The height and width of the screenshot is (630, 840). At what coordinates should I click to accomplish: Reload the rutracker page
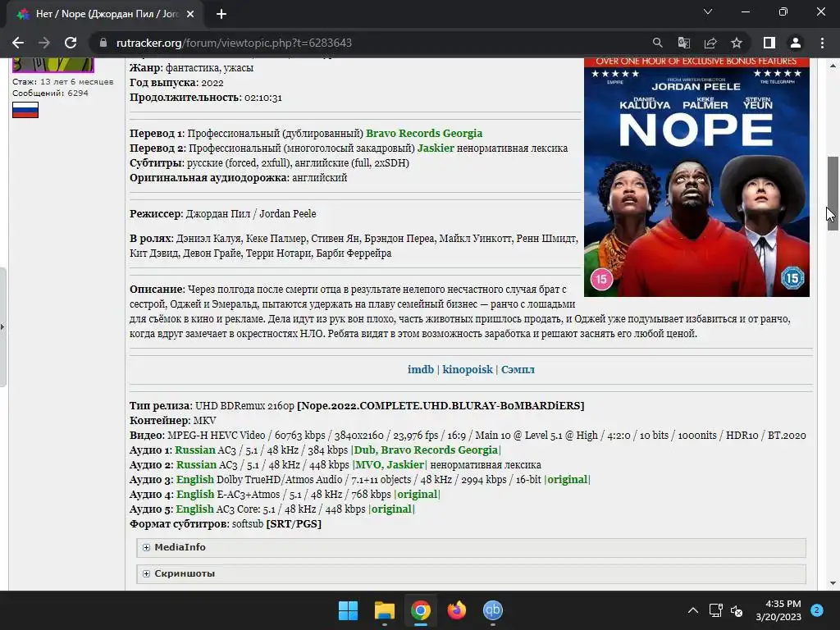pos(71,43)
